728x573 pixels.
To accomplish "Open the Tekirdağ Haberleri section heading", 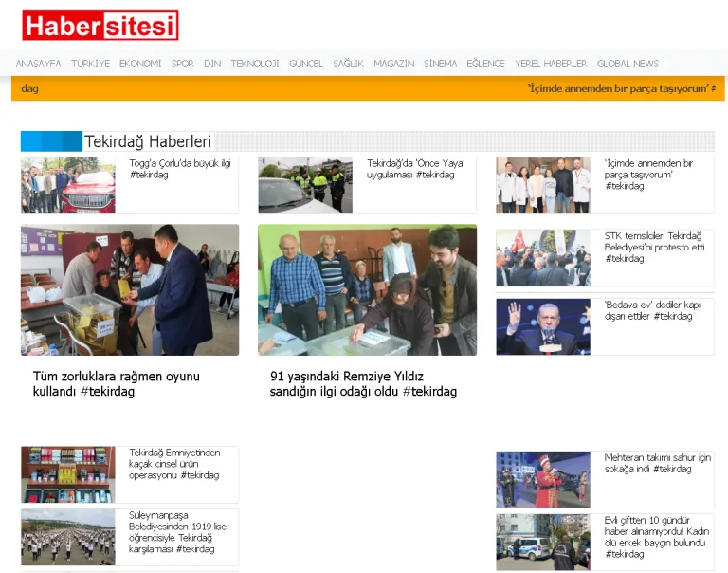I will pos(148,141).
